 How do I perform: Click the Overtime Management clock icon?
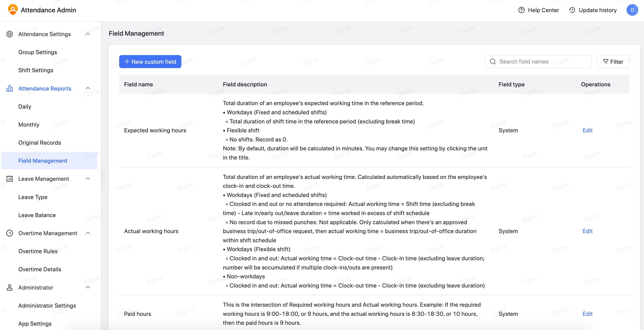[x=10, y=233]
